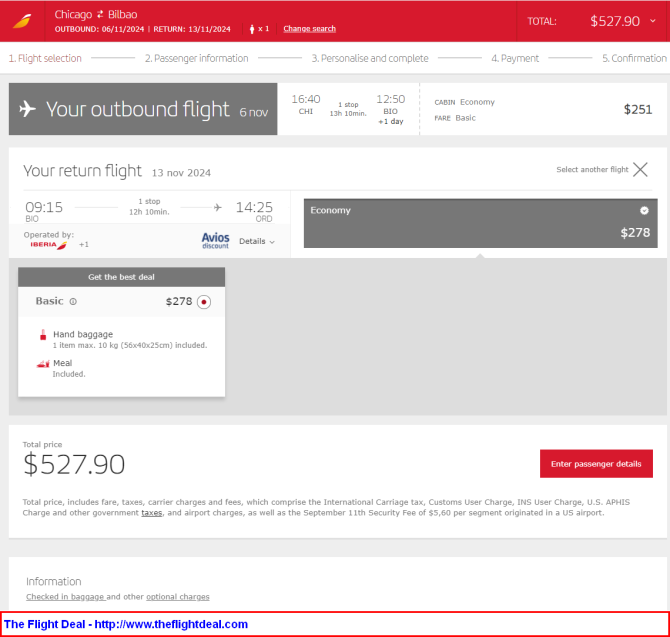Click the passenger count person icon

click(x=252, y=29)
